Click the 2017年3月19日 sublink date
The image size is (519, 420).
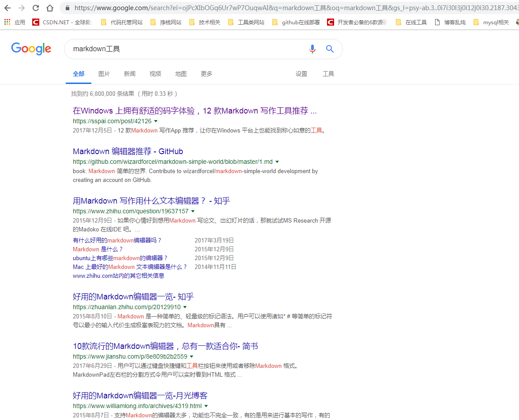click(214, 240)
